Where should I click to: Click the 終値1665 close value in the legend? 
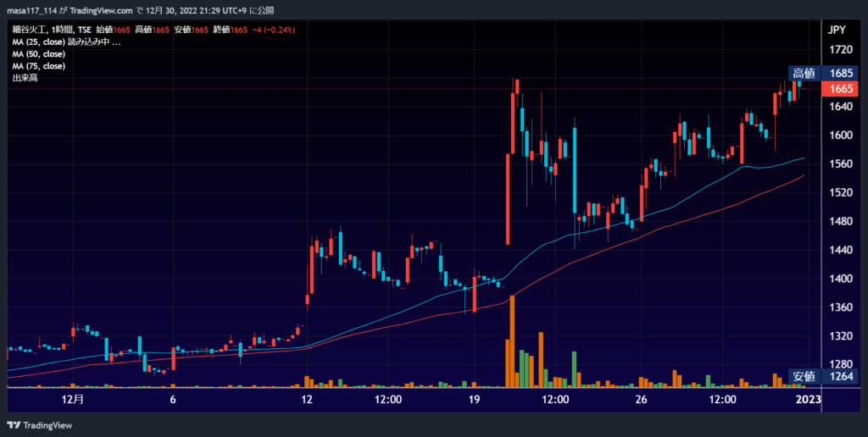pyautogui.click(x=231, y=30)
